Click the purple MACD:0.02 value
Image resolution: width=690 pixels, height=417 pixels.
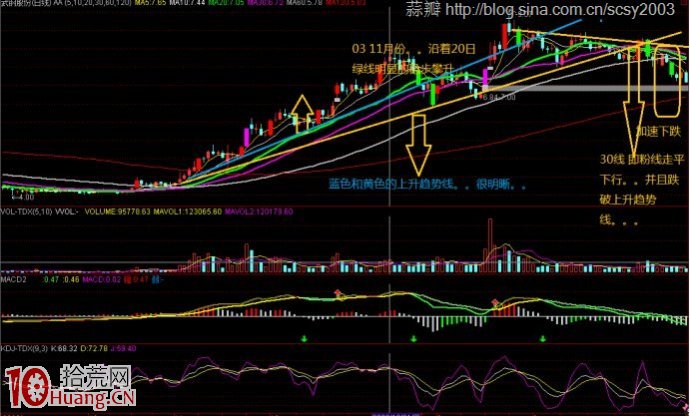[x=102, y=279]
